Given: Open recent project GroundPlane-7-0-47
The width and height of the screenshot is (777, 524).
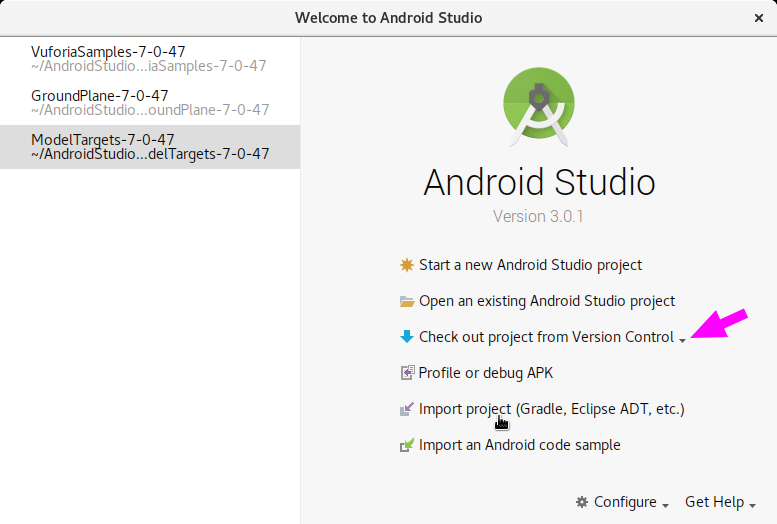Looking at the screenshot, I should coord(150,103).
